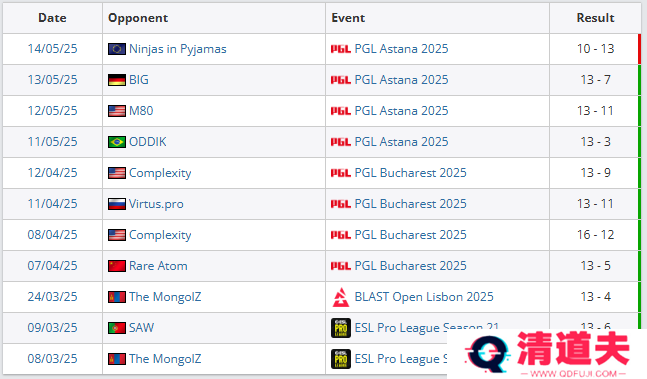
Task: Click the PGL logo in the M80 row
Action: pos(341,111)
